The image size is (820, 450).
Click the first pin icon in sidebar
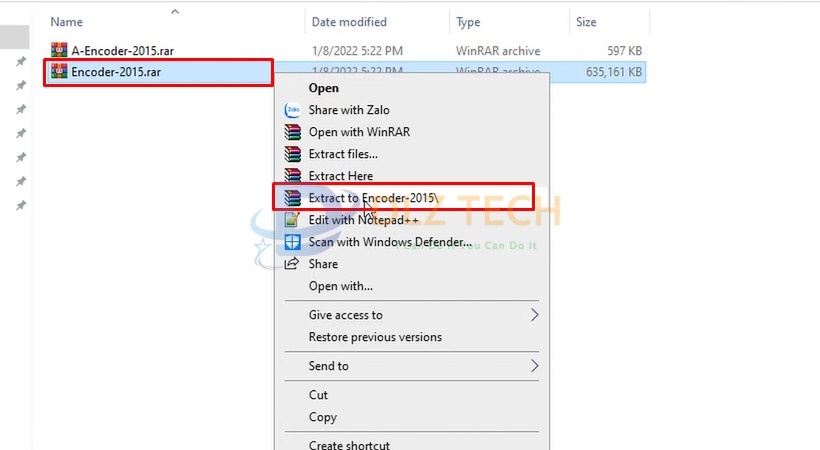click(x=21, y=61)
